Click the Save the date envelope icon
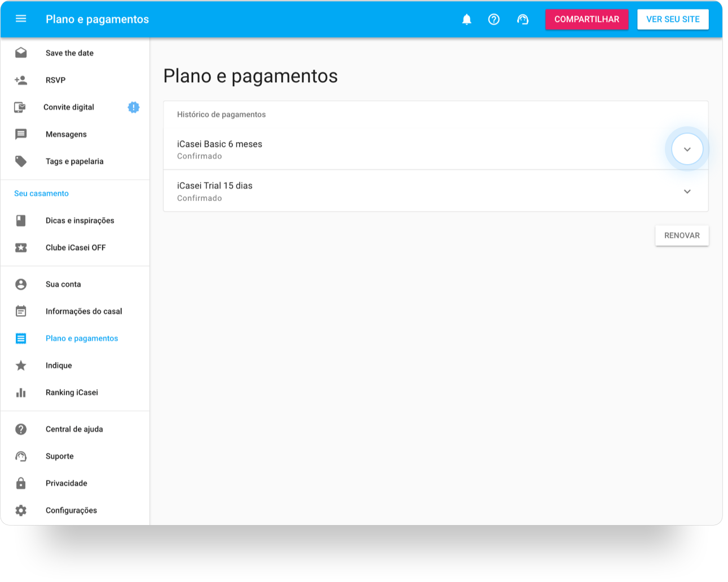Image resolution: width=728 pixels, height=582 pixels. [21, 53]
